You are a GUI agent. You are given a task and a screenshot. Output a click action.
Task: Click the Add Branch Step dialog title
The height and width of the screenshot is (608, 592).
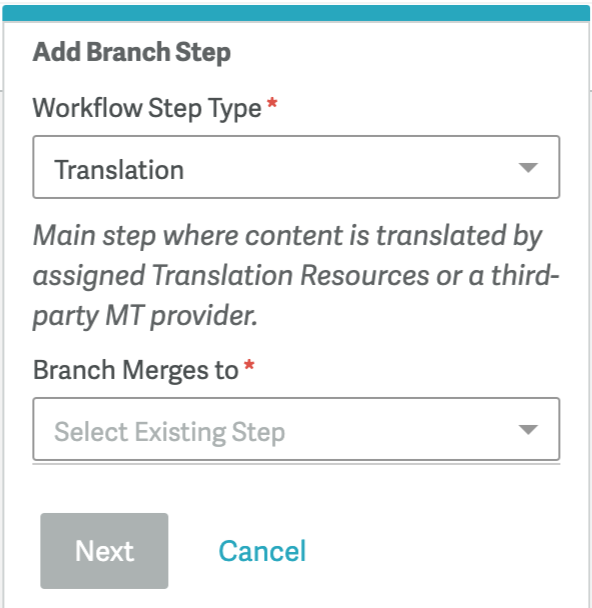tap(132, 52)
